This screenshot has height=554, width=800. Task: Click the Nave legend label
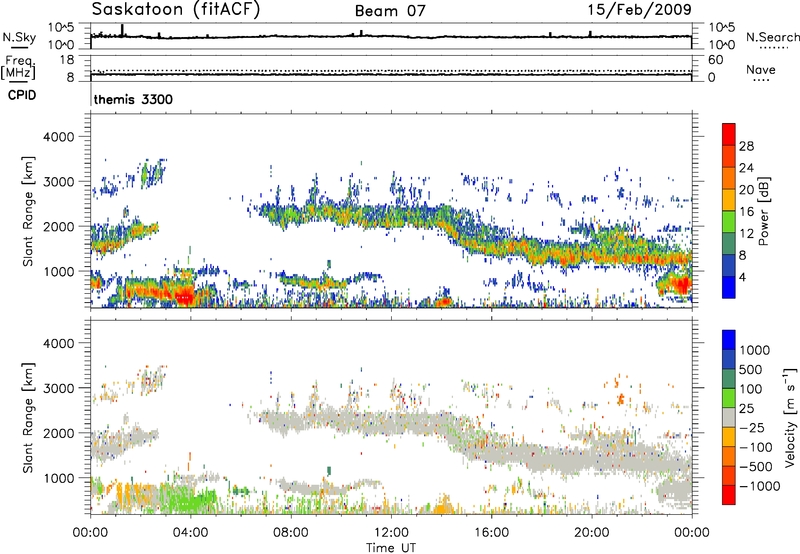(x=761, y=69)
